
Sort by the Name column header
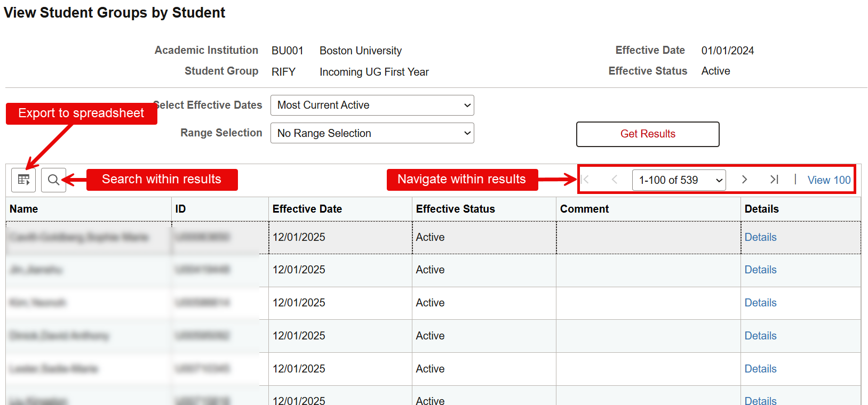pyautogui.click(x=24, y=209)
